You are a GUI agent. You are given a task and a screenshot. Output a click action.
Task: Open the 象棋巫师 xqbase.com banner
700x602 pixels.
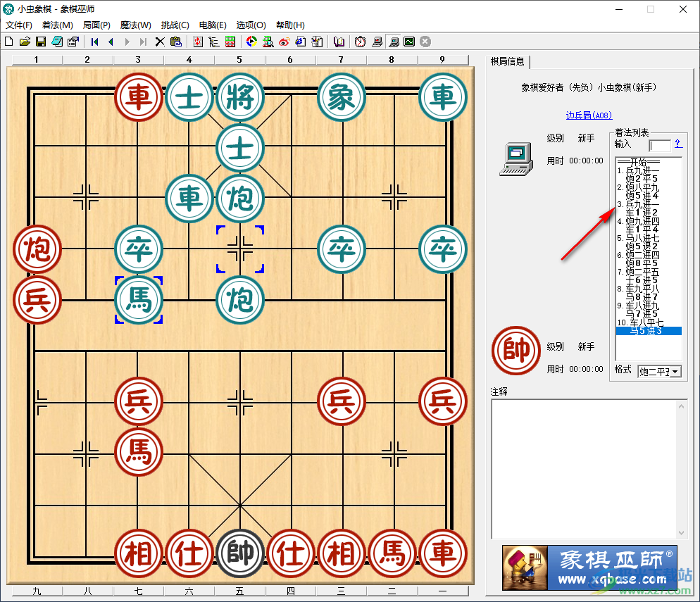589,567
